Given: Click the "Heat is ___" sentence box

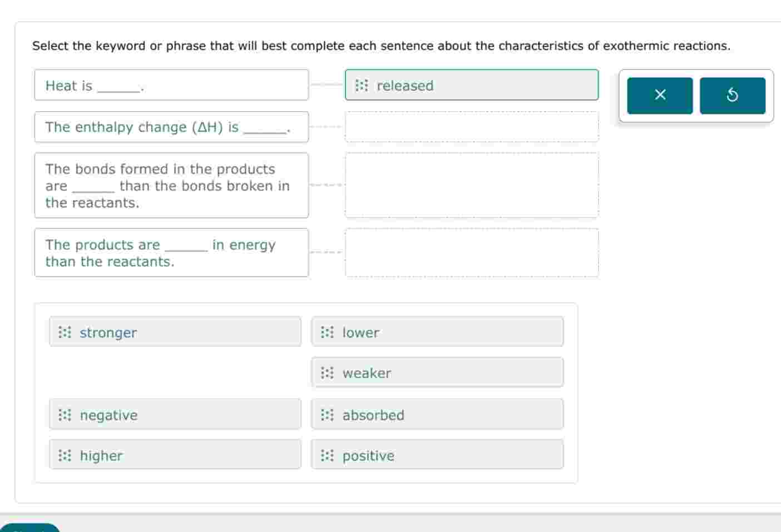Looking at the screenshot, I should pyautogui.click(x=171, y=85).
